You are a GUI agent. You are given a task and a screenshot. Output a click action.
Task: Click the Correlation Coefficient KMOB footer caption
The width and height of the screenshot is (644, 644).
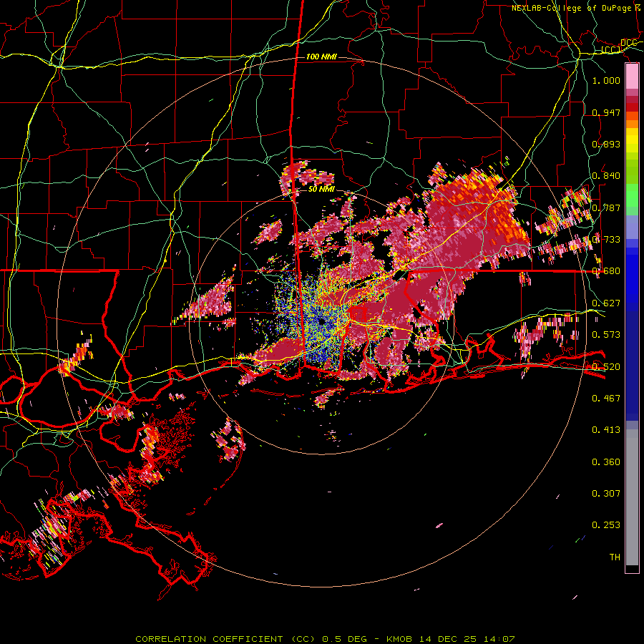[325, 639]
